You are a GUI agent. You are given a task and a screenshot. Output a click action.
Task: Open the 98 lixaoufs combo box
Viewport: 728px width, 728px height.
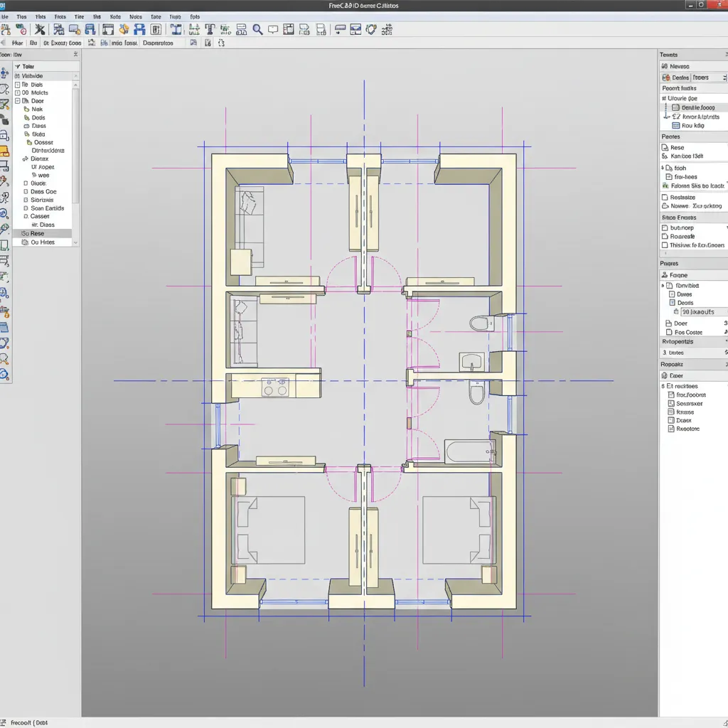[704, 312]
